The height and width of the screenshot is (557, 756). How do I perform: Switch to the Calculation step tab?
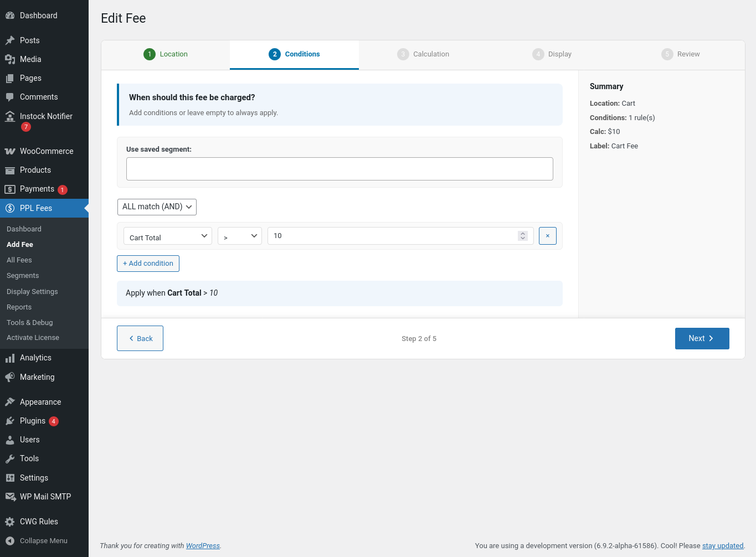click(423, 54)
